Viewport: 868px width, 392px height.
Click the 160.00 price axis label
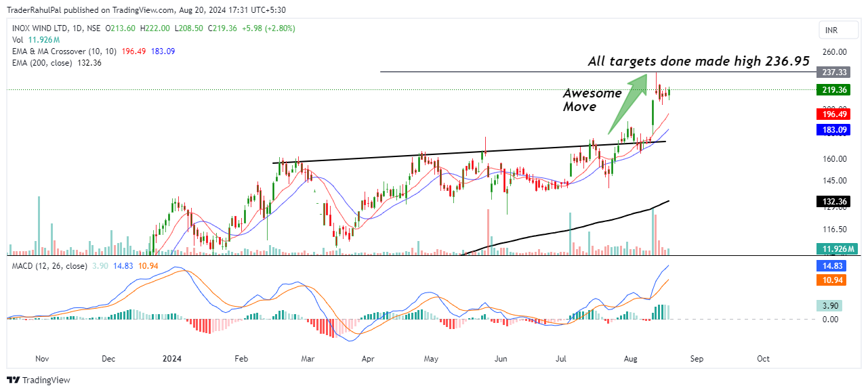click(834, 159)
